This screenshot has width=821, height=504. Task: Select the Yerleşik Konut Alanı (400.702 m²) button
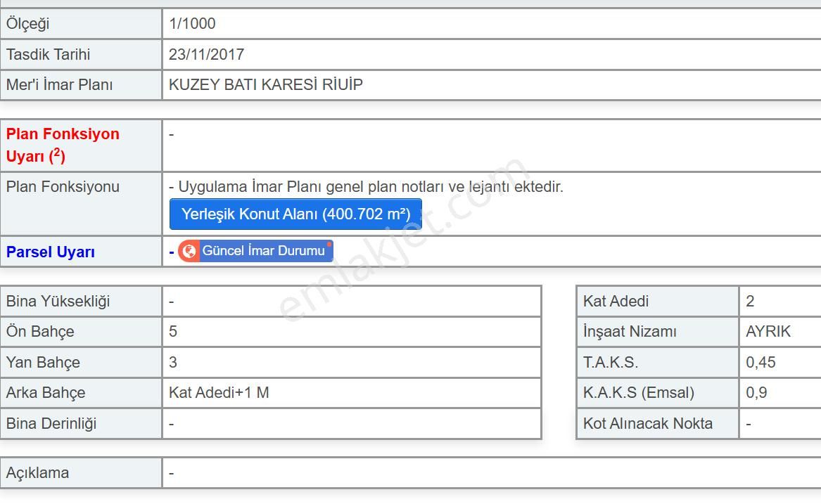[x=294, y=214]
